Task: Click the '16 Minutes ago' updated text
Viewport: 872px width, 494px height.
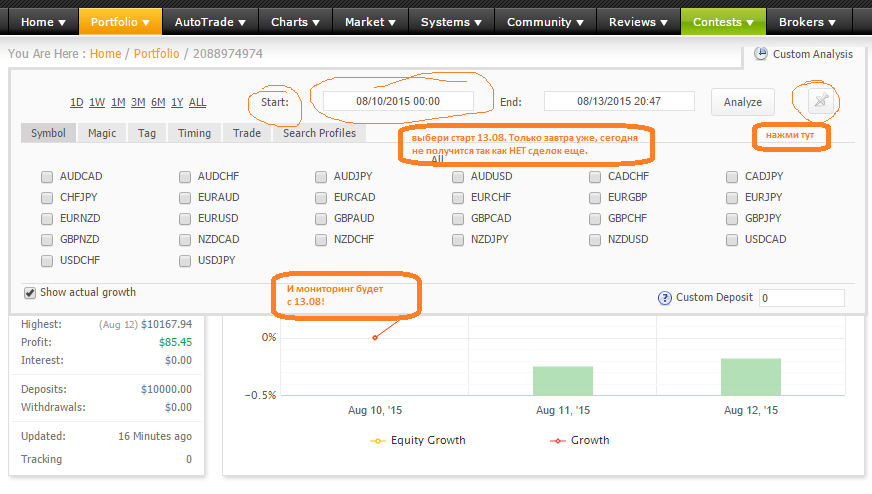Action: pos(155,436)
